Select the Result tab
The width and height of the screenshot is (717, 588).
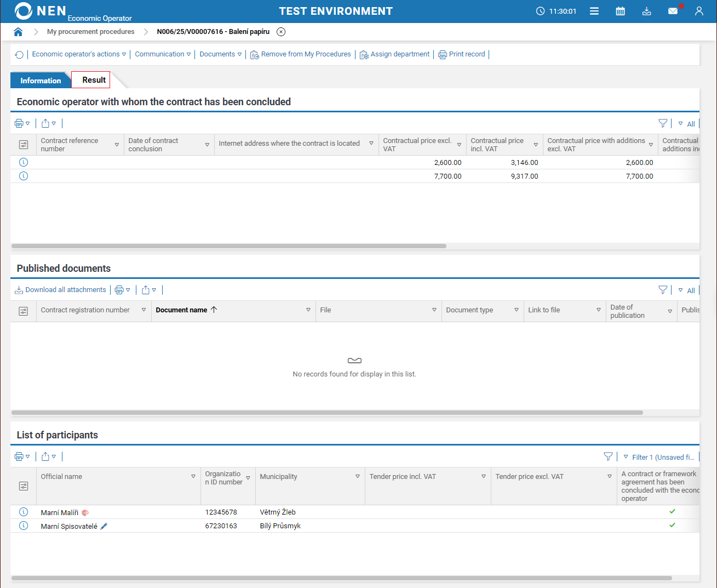pos(94,80)
